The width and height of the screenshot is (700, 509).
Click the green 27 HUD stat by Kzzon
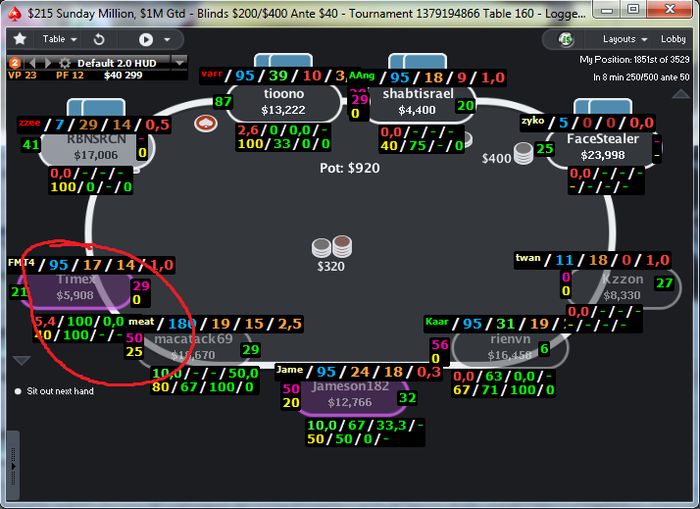pos(664,284)
